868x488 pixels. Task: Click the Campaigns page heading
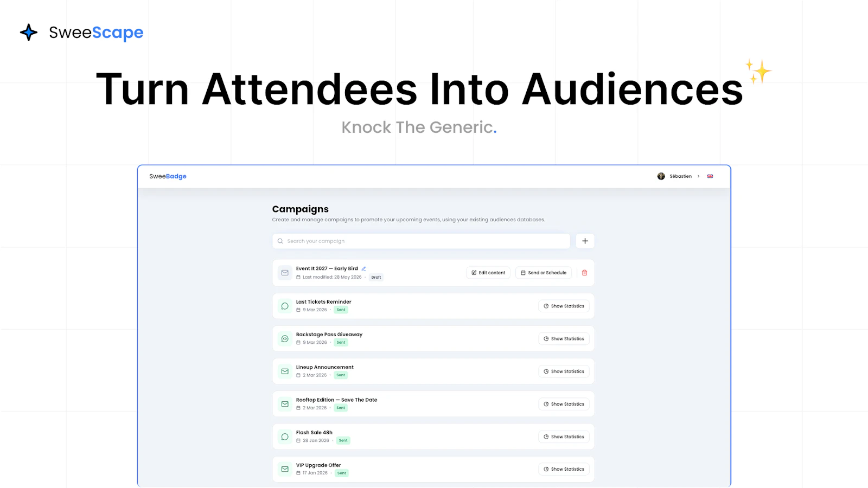[x=300, y=209]
